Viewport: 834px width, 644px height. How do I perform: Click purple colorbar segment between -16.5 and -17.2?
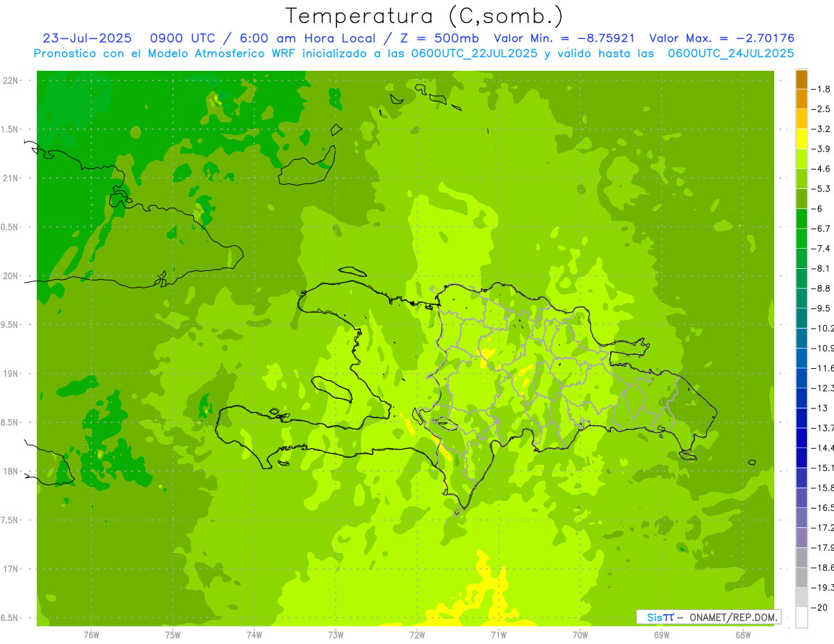point(801,518)
